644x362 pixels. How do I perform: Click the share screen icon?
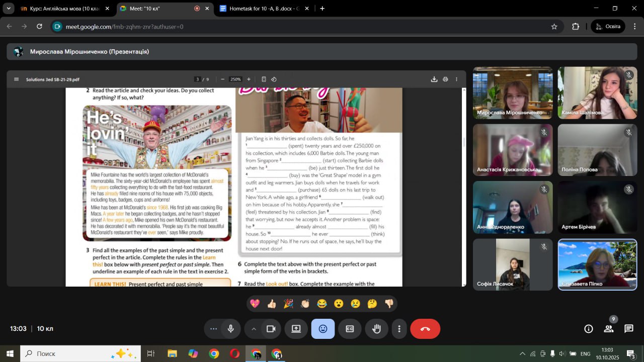(296, 329)
